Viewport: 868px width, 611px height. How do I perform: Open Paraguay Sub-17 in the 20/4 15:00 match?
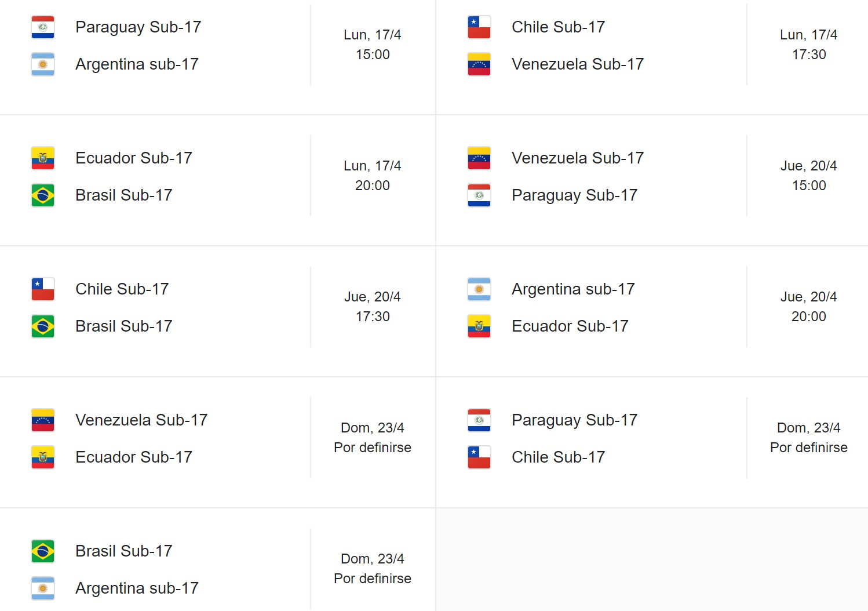(x=574, y=195)
